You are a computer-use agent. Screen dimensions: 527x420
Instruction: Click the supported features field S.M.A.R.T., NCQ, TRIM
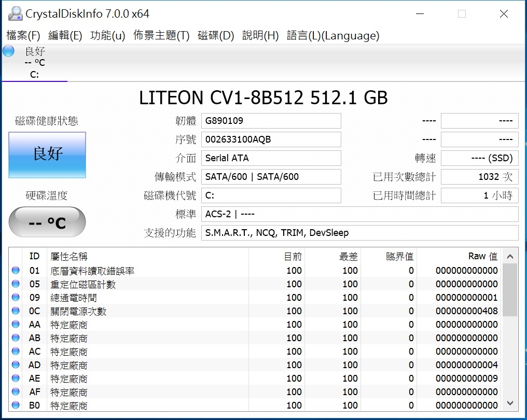pyautogui.click(x=360, y=232)
